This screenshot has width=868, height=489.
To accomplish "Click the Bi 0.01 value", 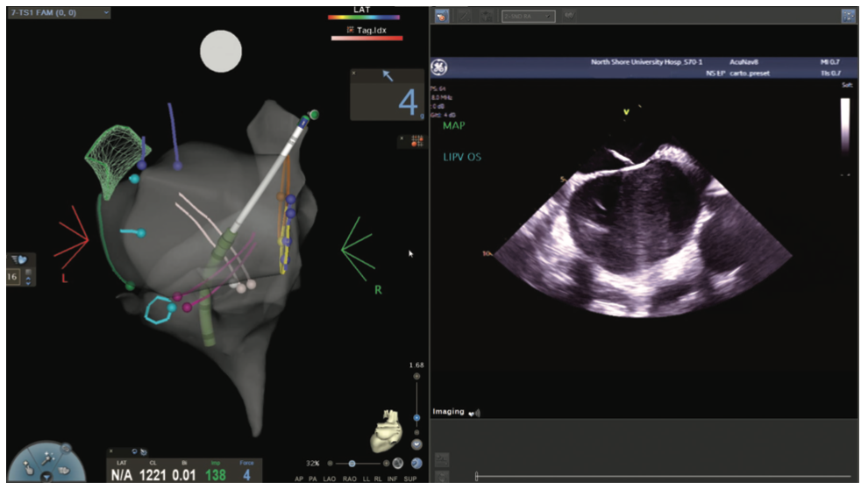I will coord(184,475).
